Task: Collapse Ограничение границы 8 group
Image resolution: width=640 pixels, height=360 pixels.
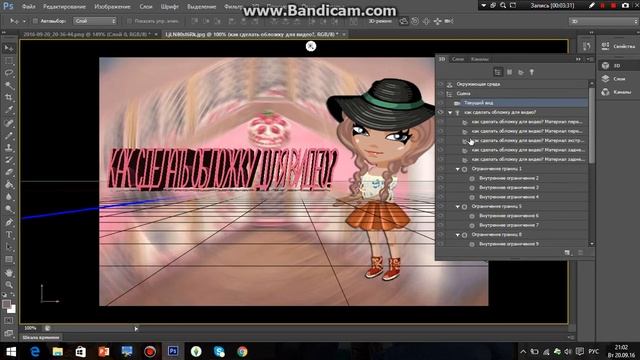Action: (x=458, y=235)
